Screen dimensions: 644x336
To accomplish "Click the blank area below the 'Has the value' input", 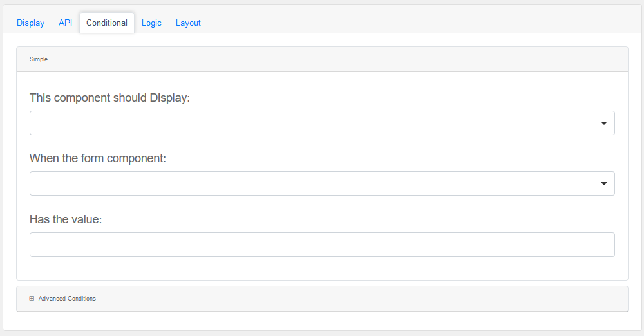I will (x=322, y=269).
